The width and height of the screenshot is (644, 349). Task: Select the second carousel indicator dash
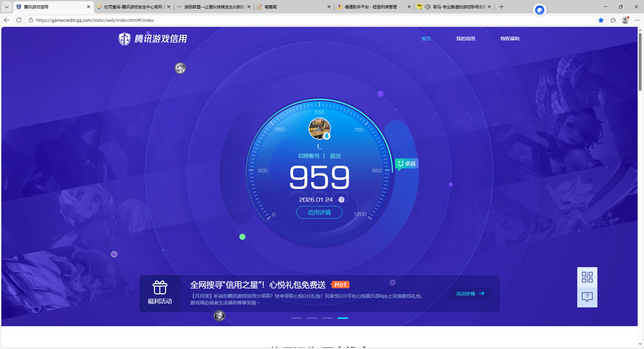[x=312, y=318]
